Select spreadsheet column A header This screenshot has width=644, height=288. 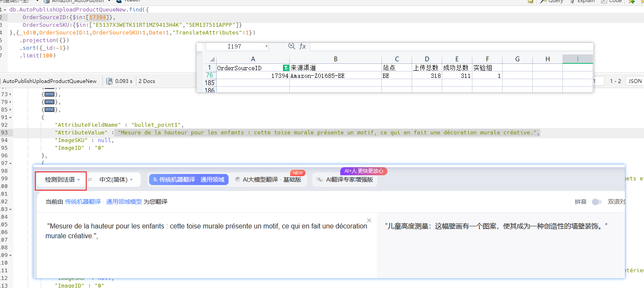pos(253,59)
